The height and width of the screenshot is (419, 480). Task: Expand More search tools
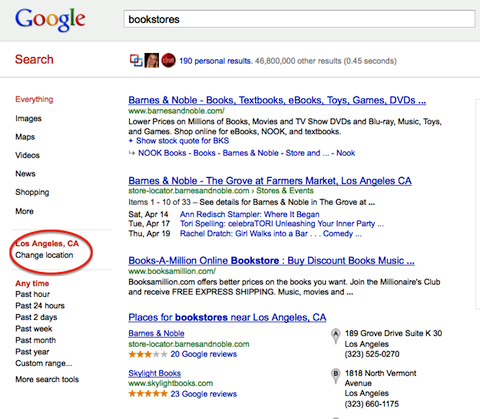(47, 379)
